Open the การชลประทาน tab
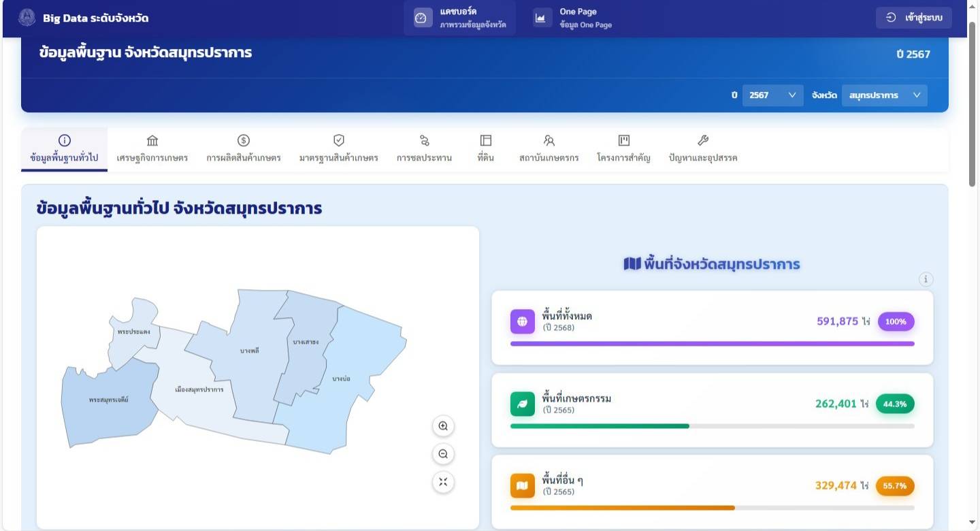The width and height of the screenshot is (980, 531). coord(424,148)
